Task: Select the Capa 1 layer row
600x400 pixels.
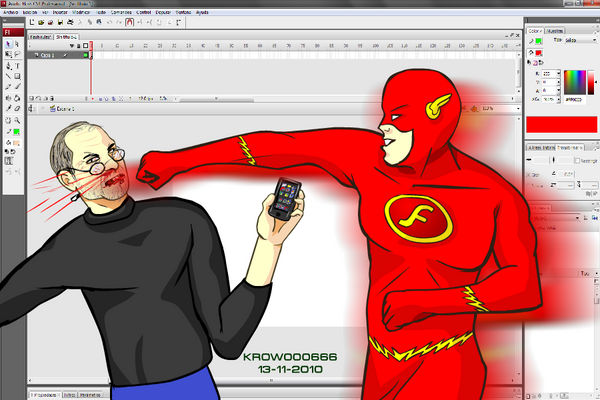Action: 59,56
